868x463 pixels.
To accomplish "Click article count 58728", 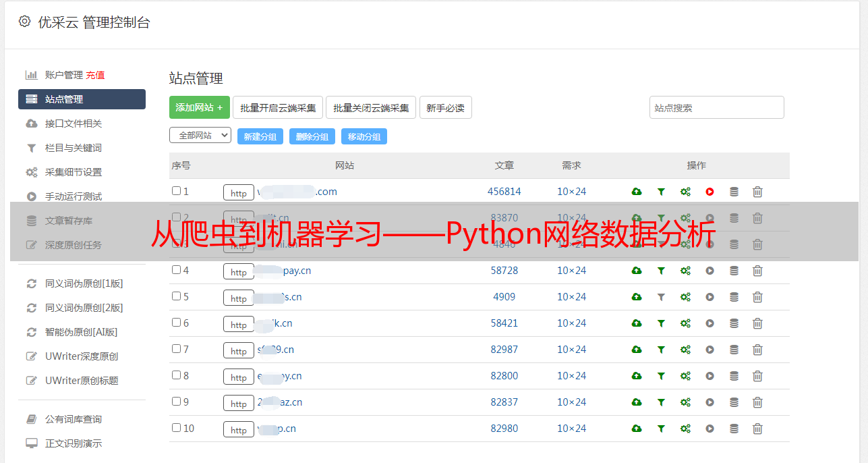I will [x=504, y=271].
